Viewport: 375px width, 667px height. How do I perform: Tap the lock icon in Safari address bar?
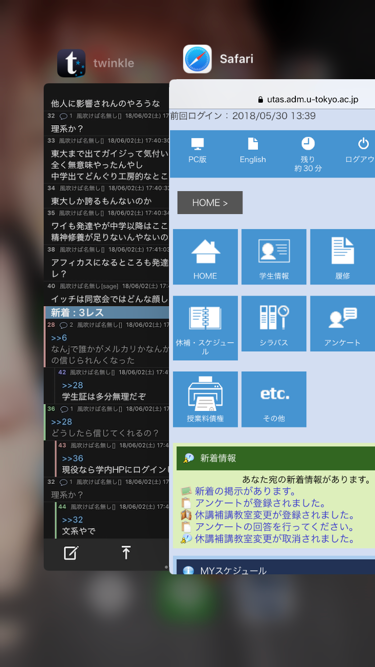(261, 100)
